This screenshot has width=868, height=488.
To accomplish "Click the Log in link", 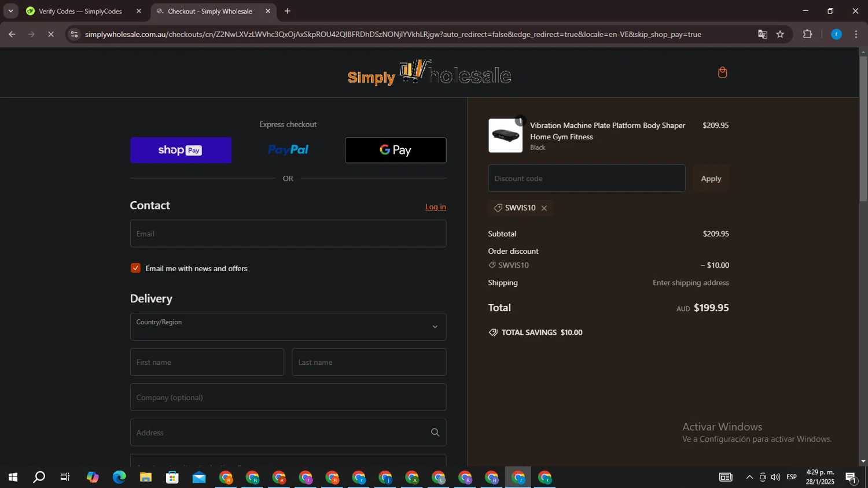I will [x=436, y=207].
